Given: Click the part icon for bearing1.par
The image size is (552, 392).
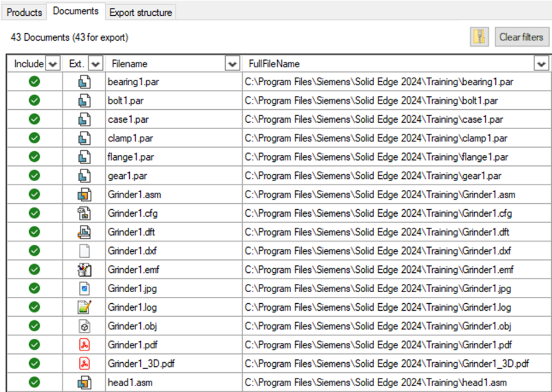Looking at the screenshot, I should point(84,82).
